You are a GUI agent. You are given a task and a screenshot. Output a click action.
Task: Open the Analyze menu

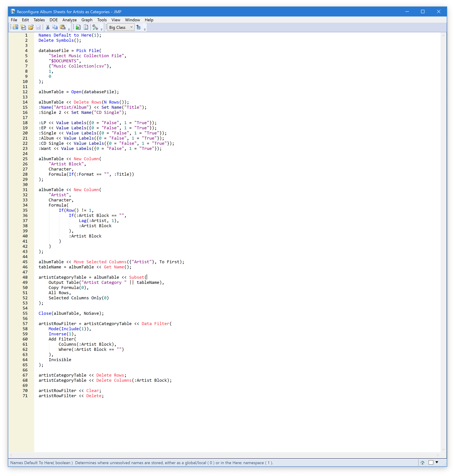pyautogui.click(x=69, y=20)
